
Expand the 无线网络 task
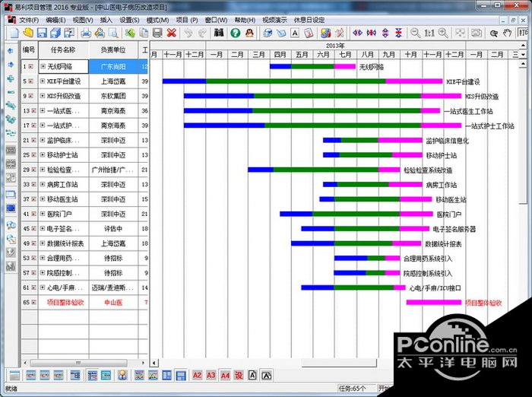tap(43, 67)
